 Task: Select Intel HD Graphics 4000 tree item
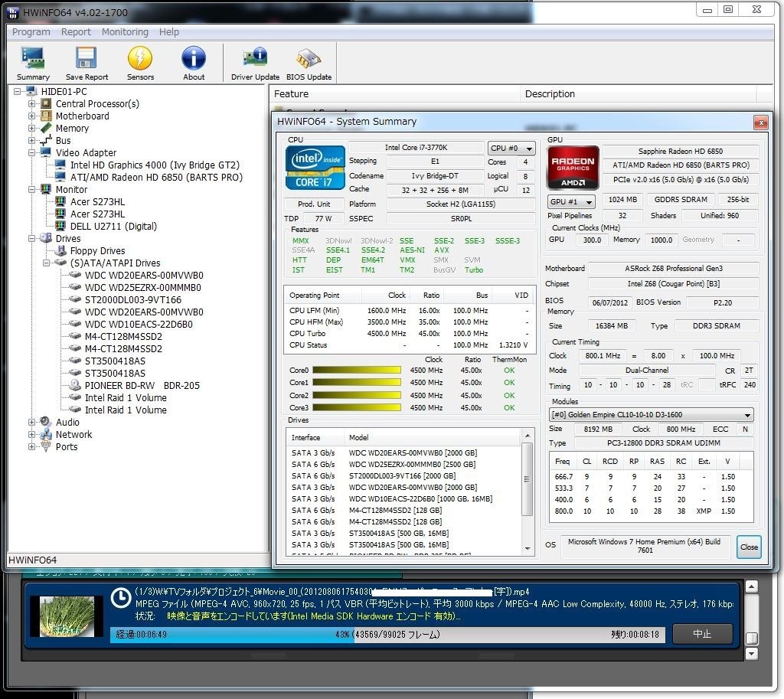(155, 165)
